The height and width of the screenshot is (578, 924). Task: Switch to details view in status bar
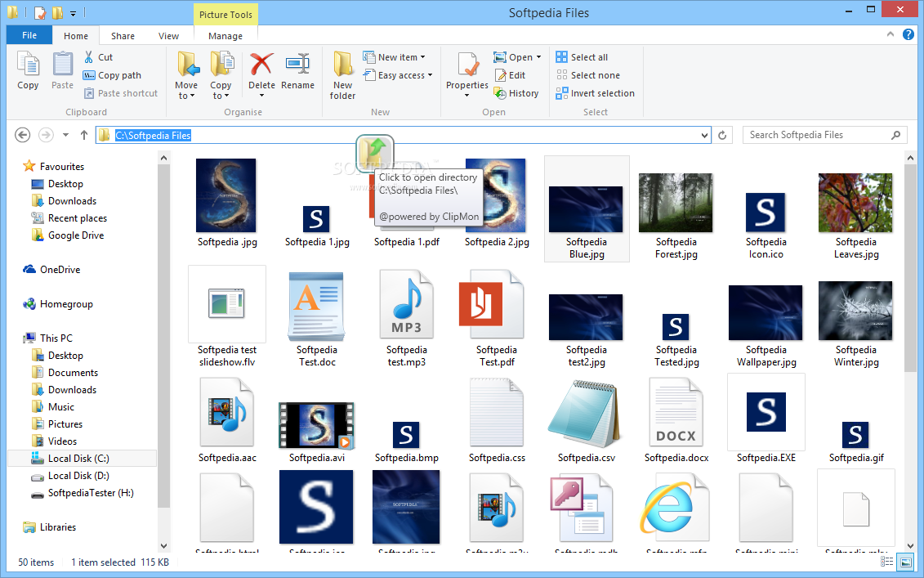886,562
